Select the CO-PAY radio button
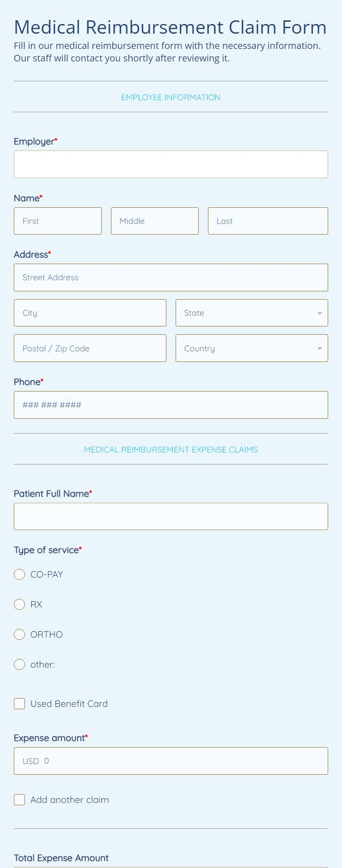Image resolution: width=342 pixels, height=868 pixels. pyautogui.click(x=19, y=574)
